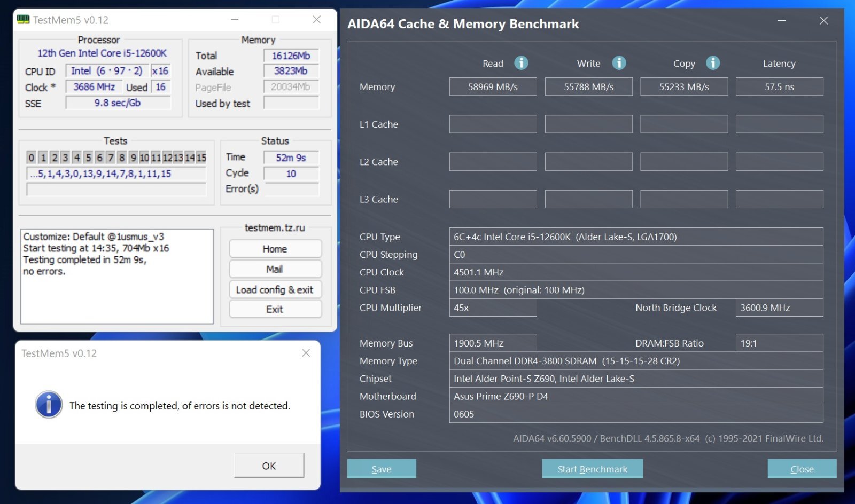Click the CPU Stepping value C0
Image resolution: width=855 pixels, height=504 pixels.
[636, 254]
